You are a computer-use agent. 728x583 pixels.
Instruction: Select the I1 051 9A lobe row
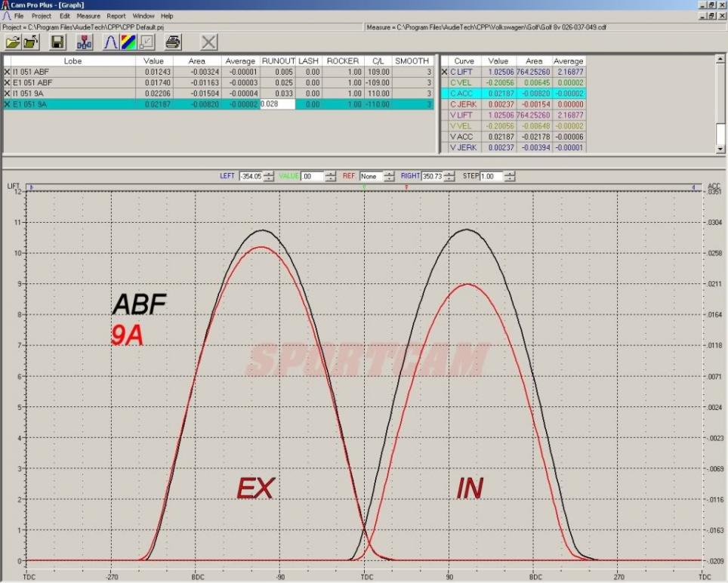point(218,94)
